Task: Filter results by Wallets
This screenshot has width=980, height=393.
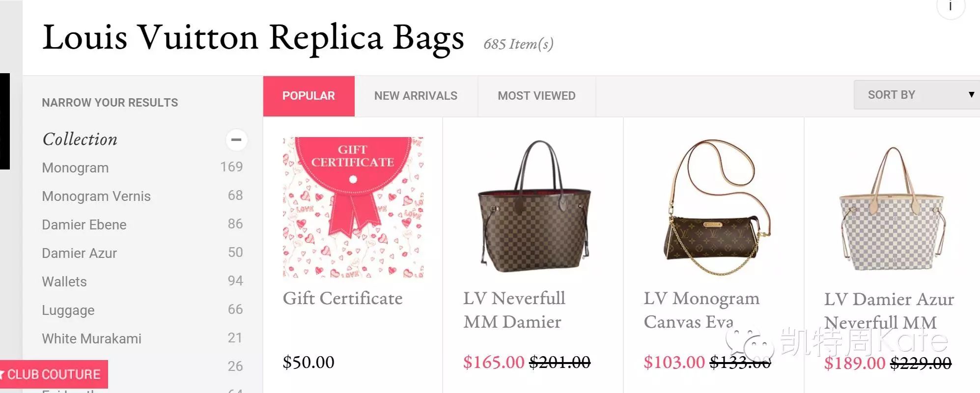Action: tap(64, 281)
